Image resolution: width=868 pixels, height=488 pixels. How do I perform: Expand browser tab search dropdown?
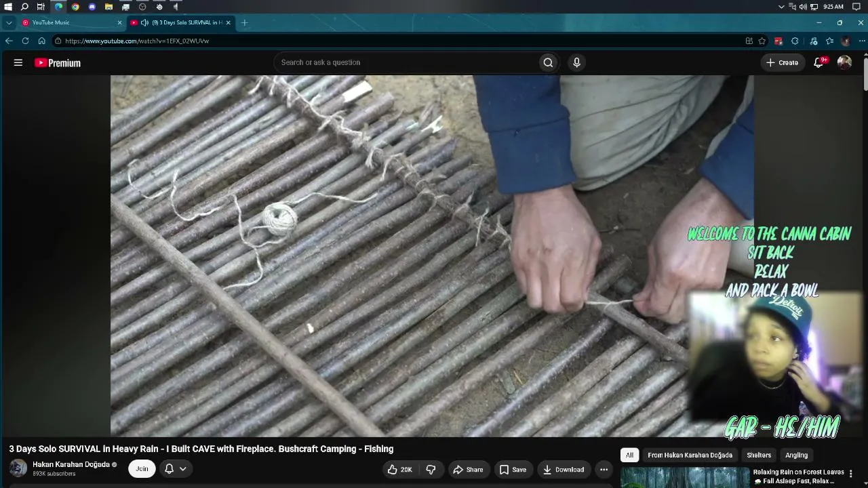click(9, 22)
